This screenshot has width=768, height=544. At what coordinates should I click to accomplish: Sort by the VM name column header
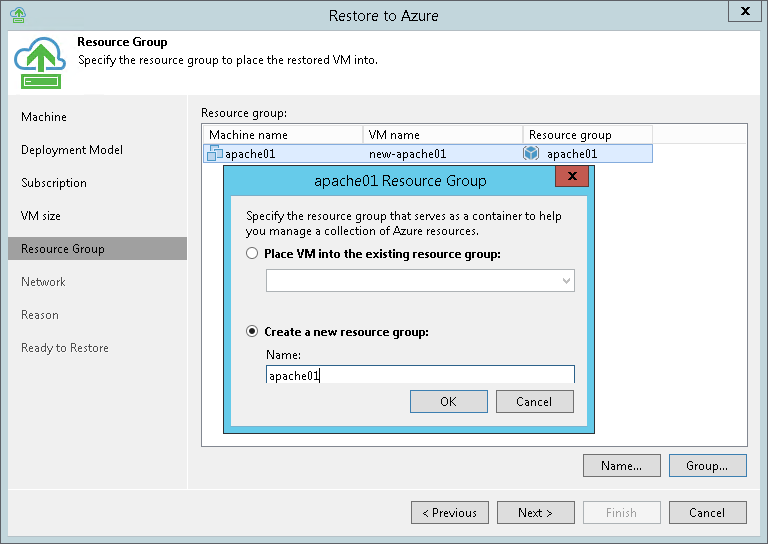pos(442,135)
